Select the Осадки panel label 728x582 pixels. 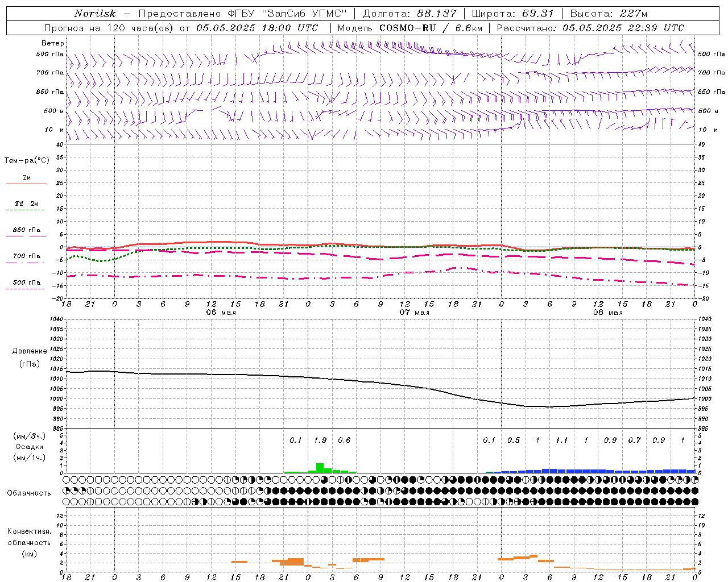pos(30,447)
